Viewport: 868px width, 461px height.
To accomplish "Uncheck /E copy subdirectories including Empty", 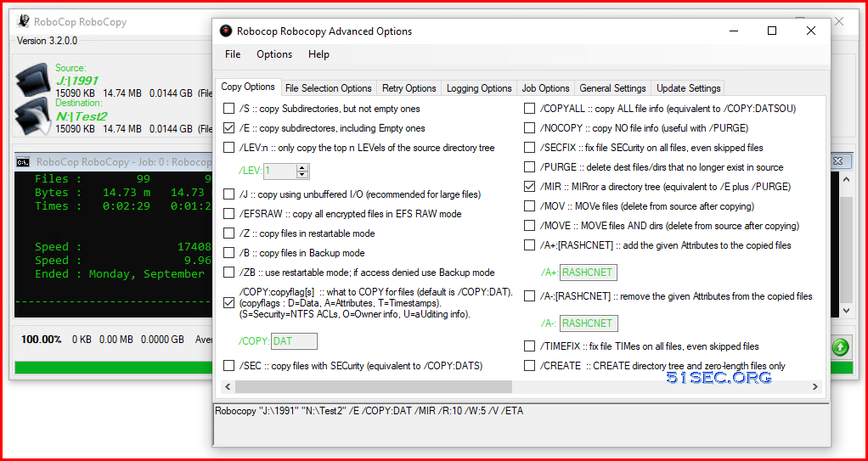I will 228,128.
